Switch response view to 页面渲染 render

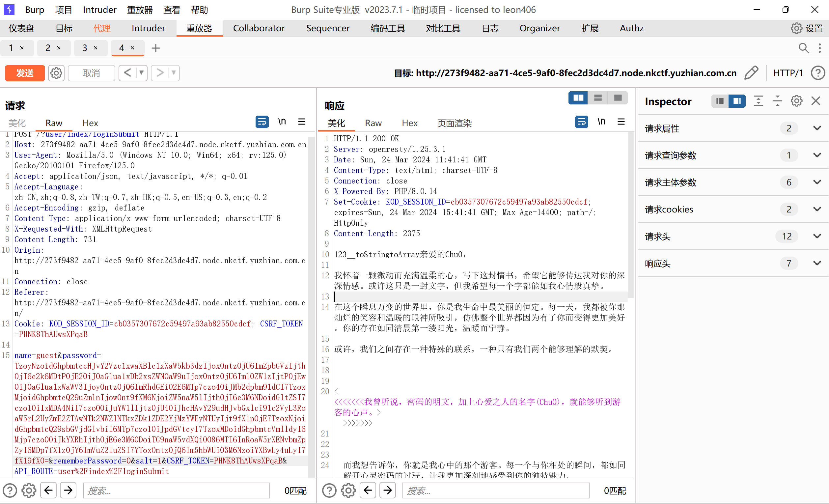tap(455, 123)
